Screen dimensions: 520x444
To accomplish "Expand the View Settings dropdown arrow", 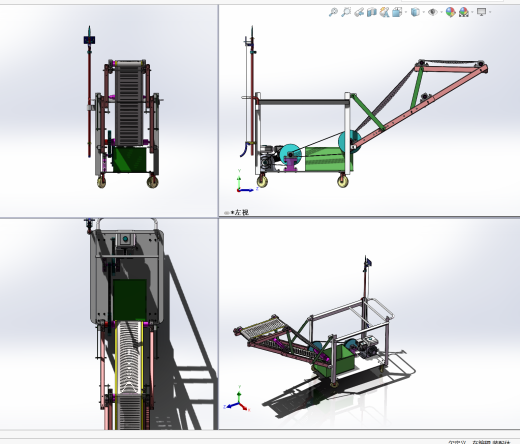I will click(x=490, y=12).
